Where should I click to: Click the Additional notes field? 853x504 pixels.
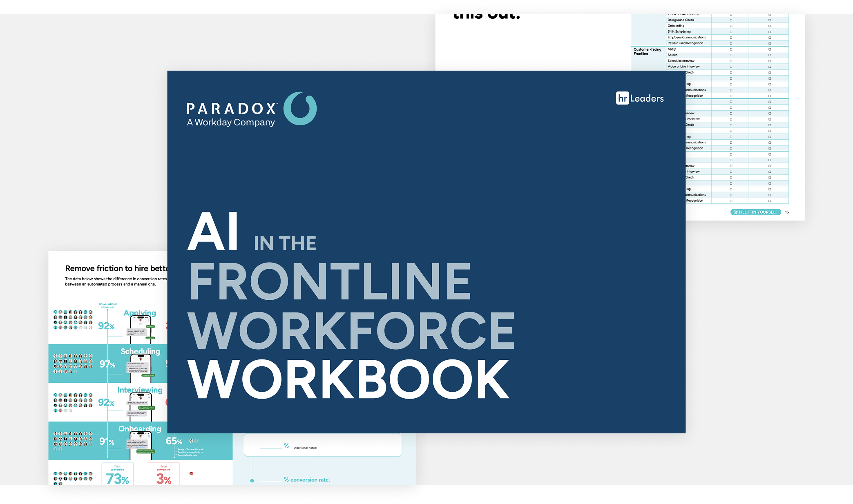323,445
